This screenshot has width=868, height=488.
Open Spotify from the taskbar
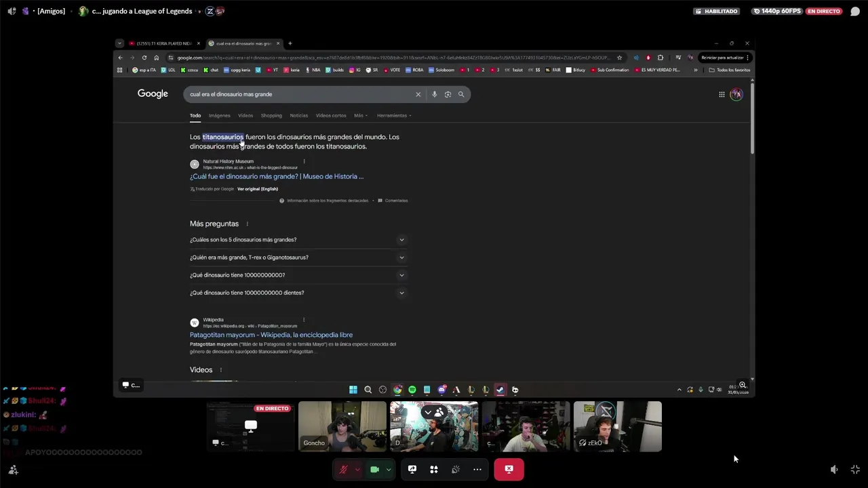point(412,390)
